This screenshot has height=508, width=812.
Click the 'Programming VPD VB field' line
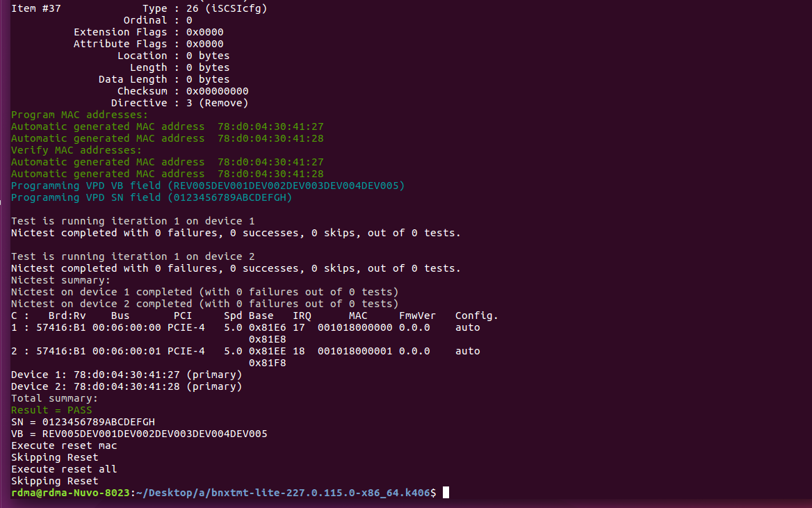coord(207,186)
